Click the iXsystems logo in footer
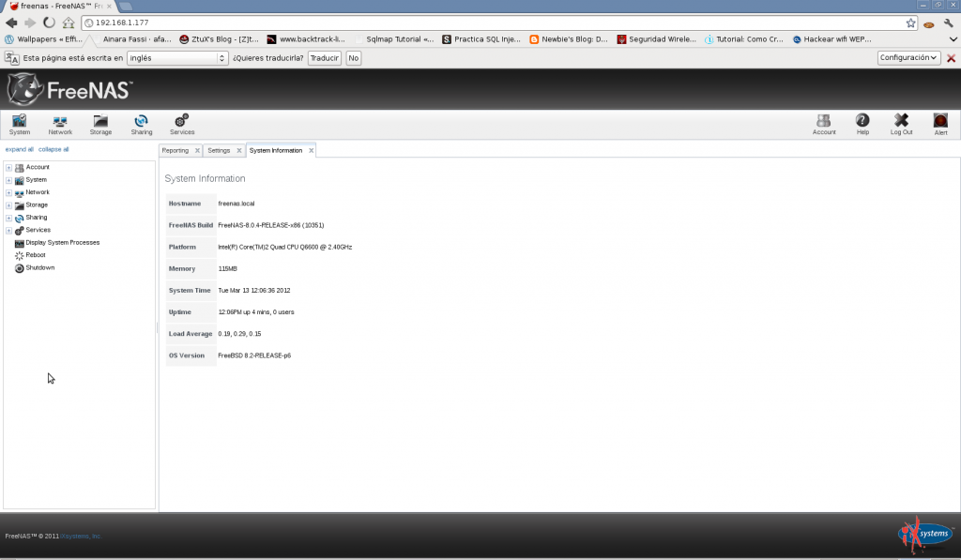Image resolution: width=961 pixels, height=560 pixels. pos(925,535)
